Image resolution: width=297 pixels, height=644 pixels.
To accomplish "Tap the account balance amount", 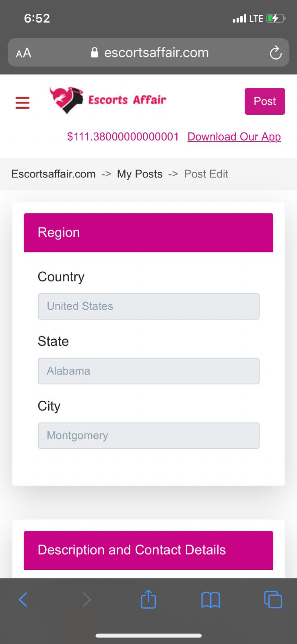I will 123,137.
